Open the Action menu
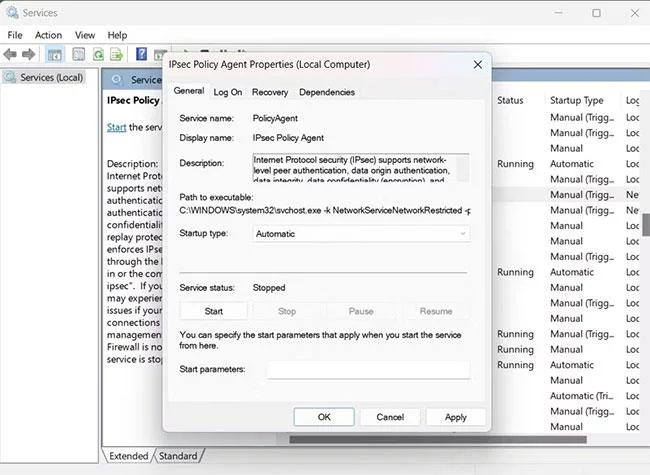650x475 pixels. click(x=49, y=35)
